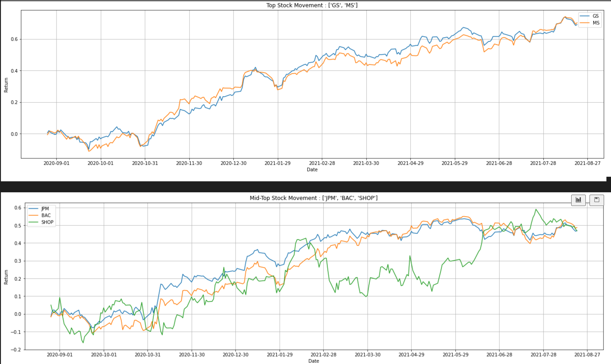Screen dimensions: 611x364
Task: Click the 2021-01-29 tick on the bottom chart
Action: click(x=280, y=355)
